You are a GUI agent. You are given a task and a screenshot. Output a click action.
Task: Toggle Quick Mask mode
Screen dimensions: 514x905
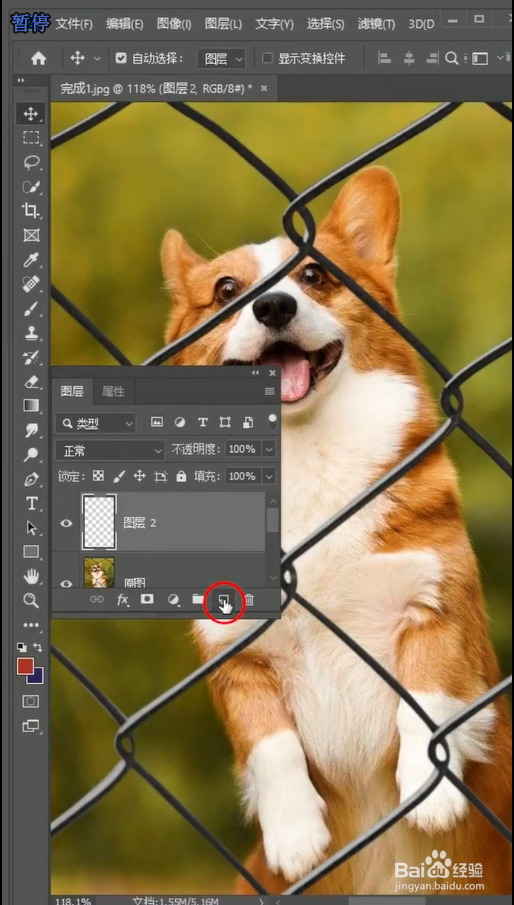click(x=31, y=701)
